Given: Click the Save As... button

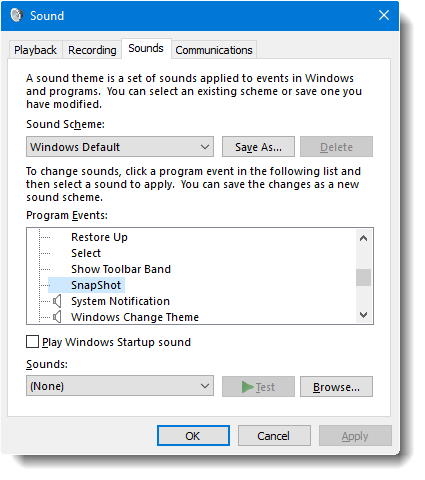Looking at the screenshot, I should point(258,147).
